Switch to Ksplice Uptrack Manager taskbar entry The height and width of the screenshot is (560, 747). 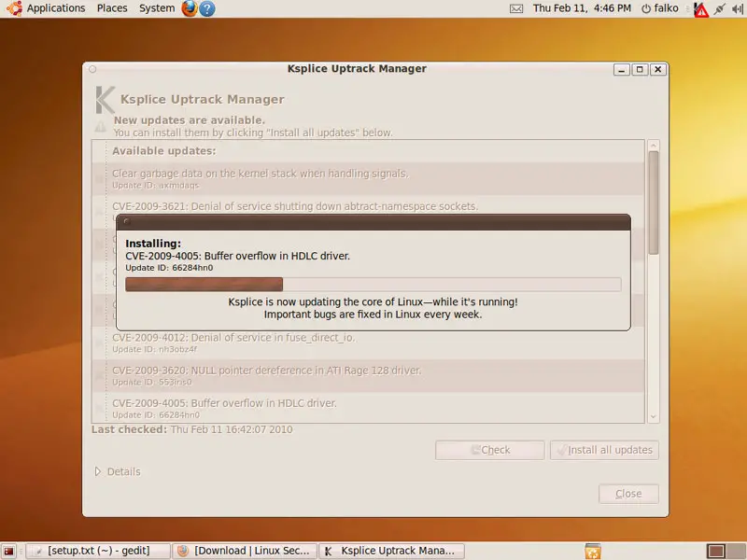[x=391, y=551]
